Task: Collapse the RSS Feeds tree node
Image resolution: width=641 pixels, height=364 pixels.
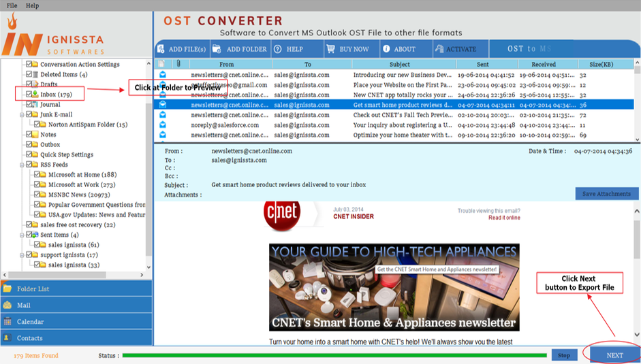Action: 22,165
